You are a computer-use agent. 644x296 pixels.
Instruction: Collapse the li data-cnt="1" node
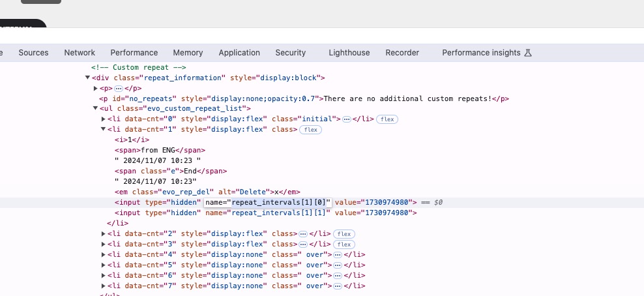tap(104, 129)
